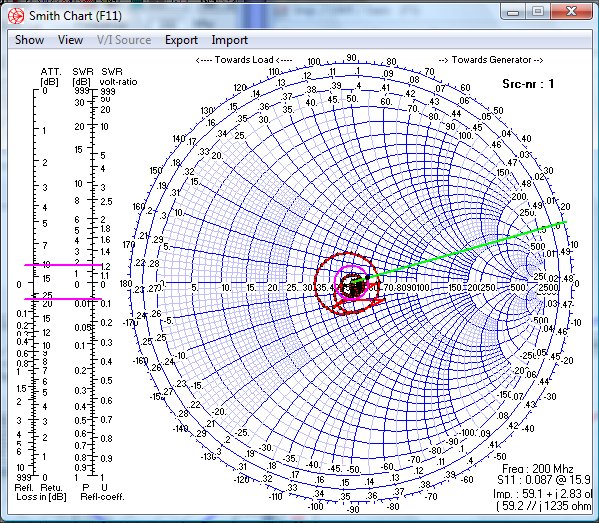Screen dimensions: 599x523
Task: Click the 'Refl-coeff.' scale label
Action: click(102, 497)
